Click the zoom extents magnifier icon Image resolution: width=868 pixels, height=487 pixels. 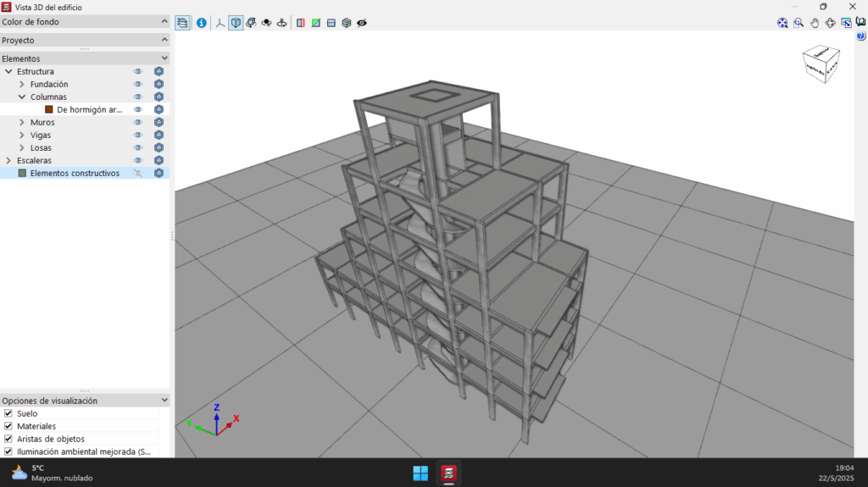[x=782, y=23]
